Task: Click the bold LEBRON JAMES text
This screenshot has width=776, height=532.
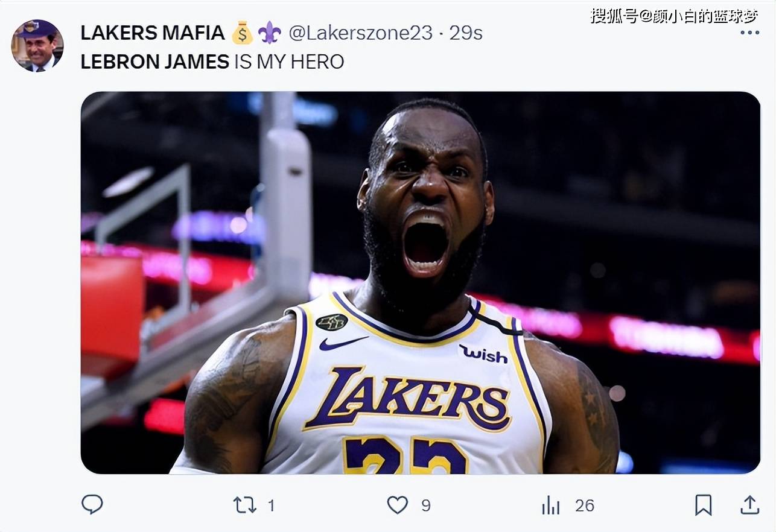Action: click(x=155, y=62)
